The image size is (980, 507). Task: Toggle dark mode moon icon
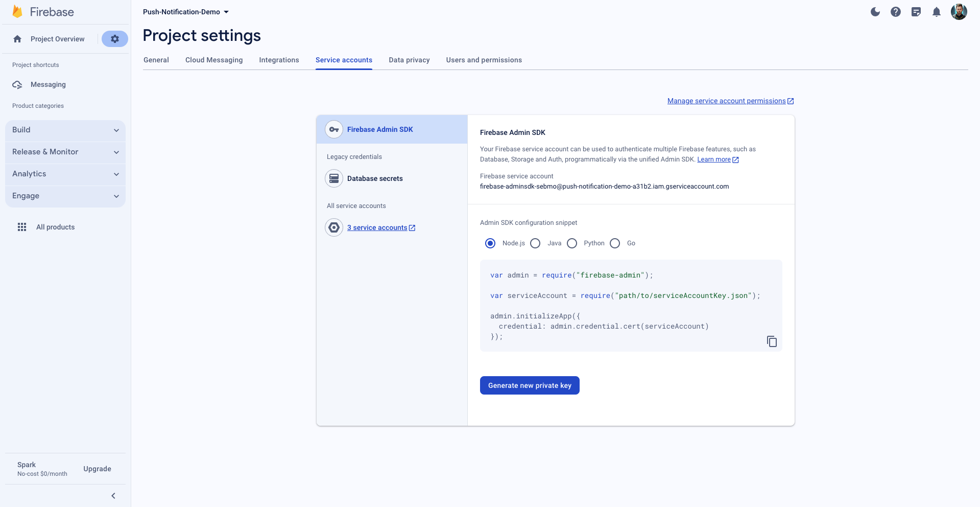click(x=875, y=12)
